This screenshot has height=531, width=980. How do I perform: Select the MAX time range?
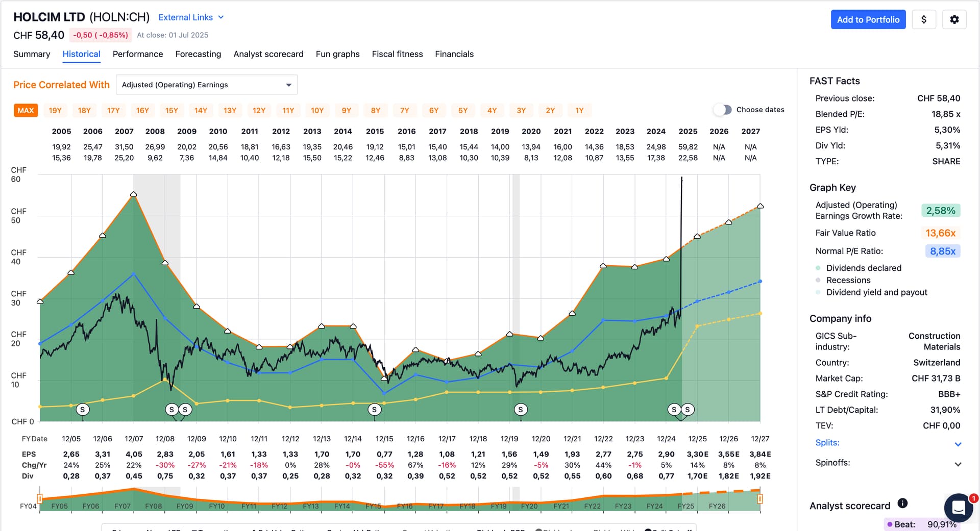click(26, 110)
